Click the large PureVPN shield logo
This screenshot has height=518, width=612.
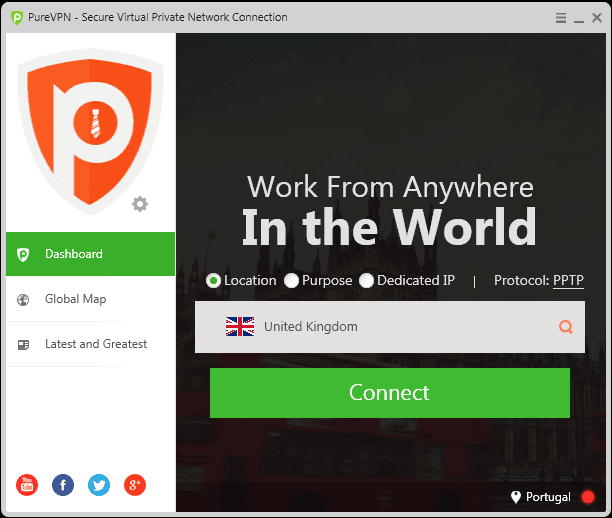[90, 132]
